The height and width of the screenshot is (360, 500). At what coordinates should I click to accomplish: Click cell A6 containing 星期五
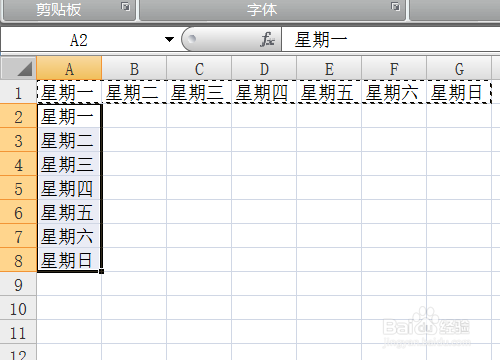pyautogui.click(x=69, y=212)
